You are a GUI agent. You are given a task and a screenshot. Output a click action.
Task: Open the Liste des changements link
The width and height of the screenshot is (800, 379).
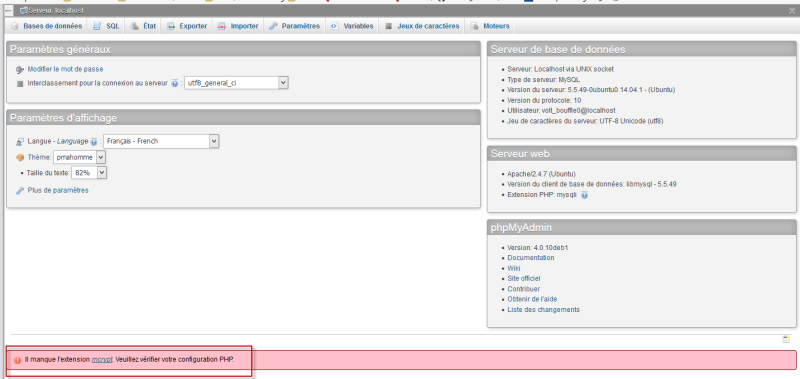[543, 310]
